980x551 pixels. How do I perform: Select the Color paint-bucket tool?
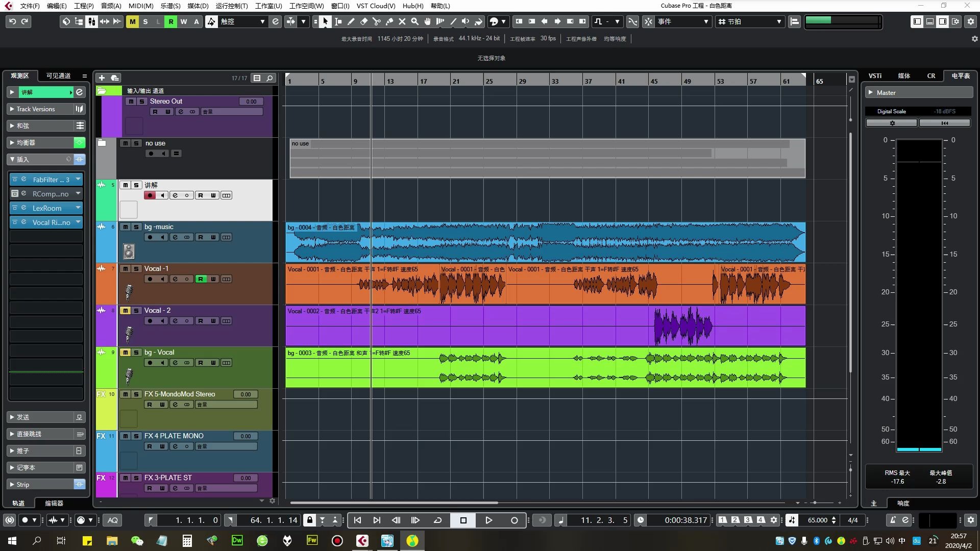tap(479, 21)
